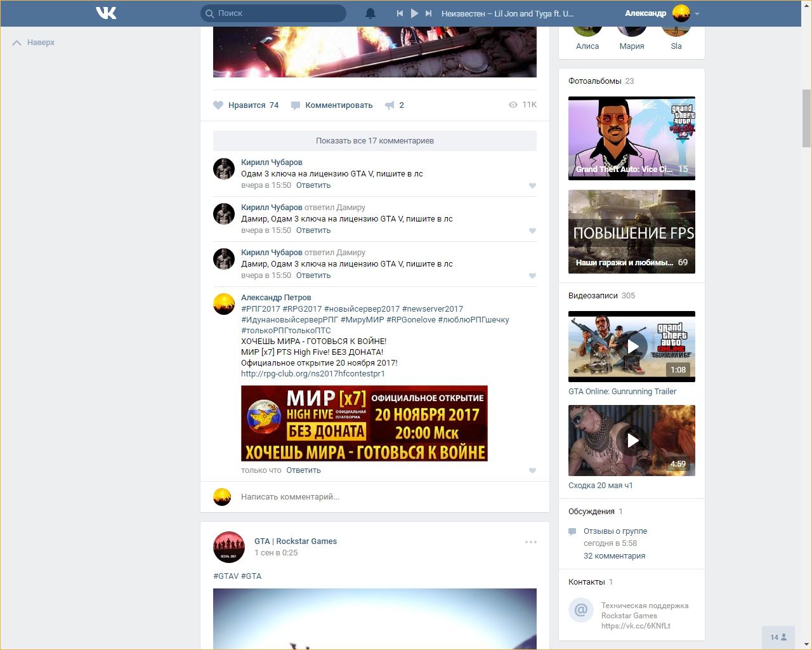The width and height of the screenshot is (812, 650).
Task: Open the Обсуждения section
Action: point(591,512)
